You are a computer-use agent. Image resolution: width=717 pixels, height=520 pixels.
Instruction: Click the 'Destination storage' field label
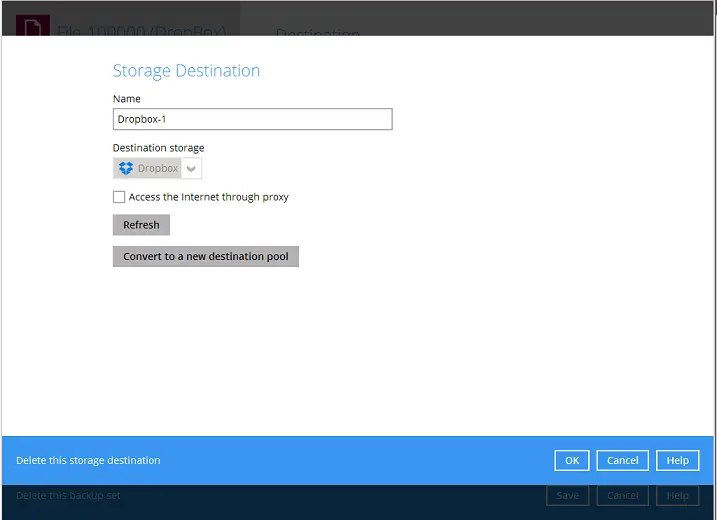pyautogui.click(x=158, y=148)
